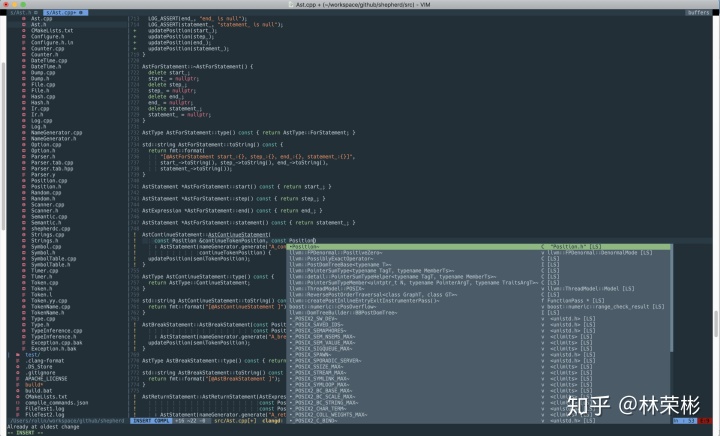Open build.bat in the file tree
This screenshot has width=720, height=436.
[39, 391]
